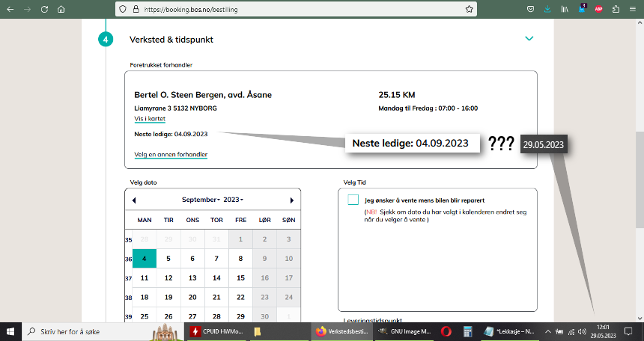
Task: View site security padlock details
Action: (136, 9)
